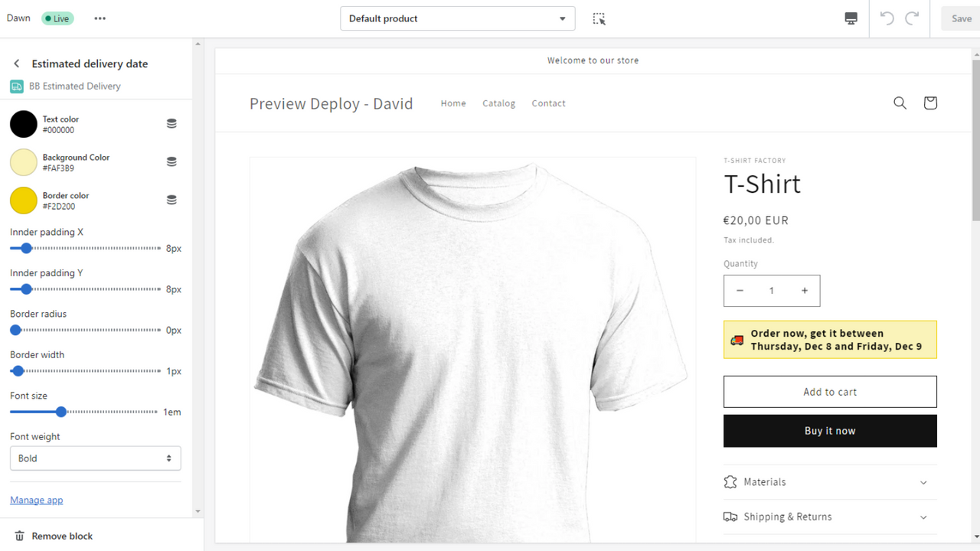Click the back arrow to exit block settings

coord(15,64)
